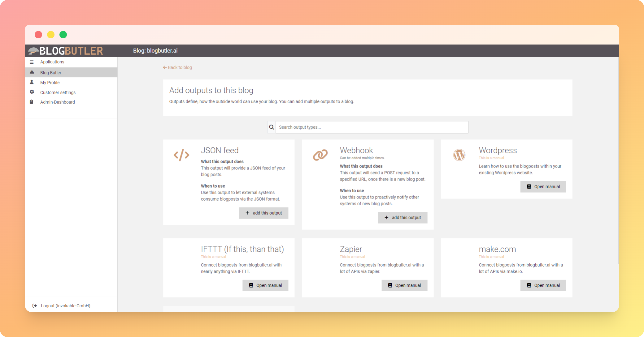Click the BlogButler logo in header
The height and width of the screenshot is (337, 644).
pyautogui.click(x=66, y=51)
